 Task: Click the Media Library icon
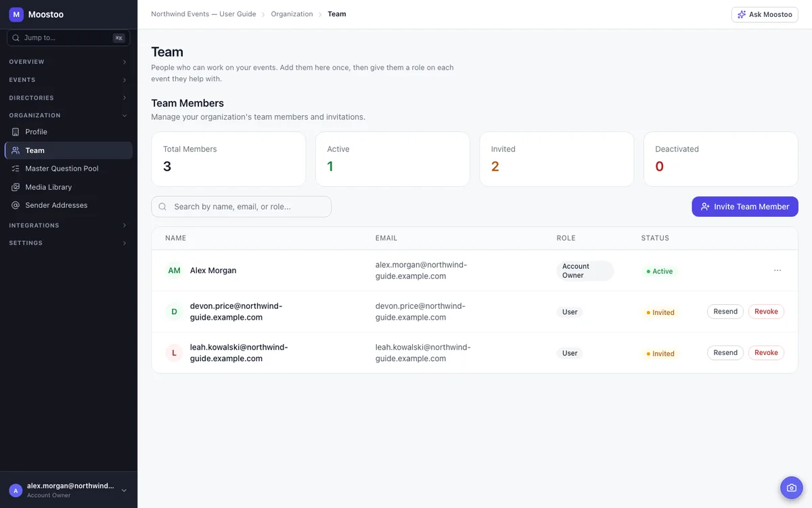click(16, 187)
